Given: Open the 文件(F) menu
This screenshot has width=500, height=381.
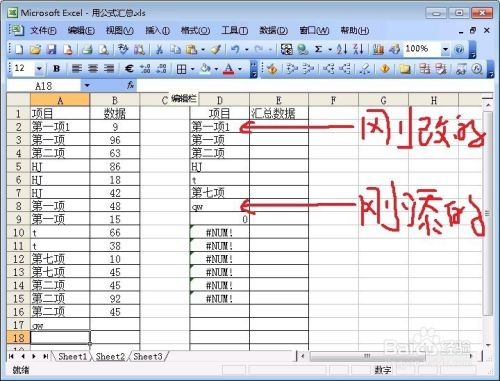Looking at the screenshot, I should (43, 31).
